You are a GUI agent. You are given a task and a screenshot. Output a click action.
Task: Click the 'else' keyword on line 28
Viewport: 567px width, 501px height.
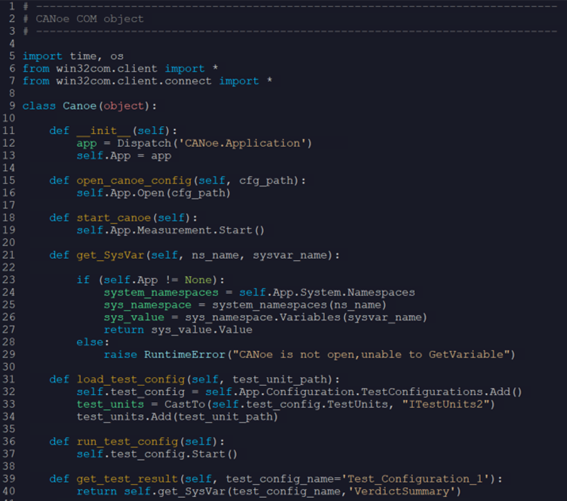click(x=90, y=342)
